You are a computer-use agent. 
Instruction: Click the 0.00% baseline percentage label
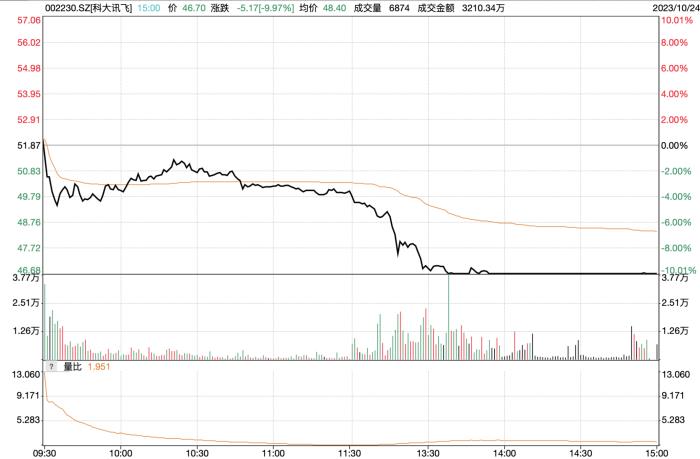click(674, 146)
